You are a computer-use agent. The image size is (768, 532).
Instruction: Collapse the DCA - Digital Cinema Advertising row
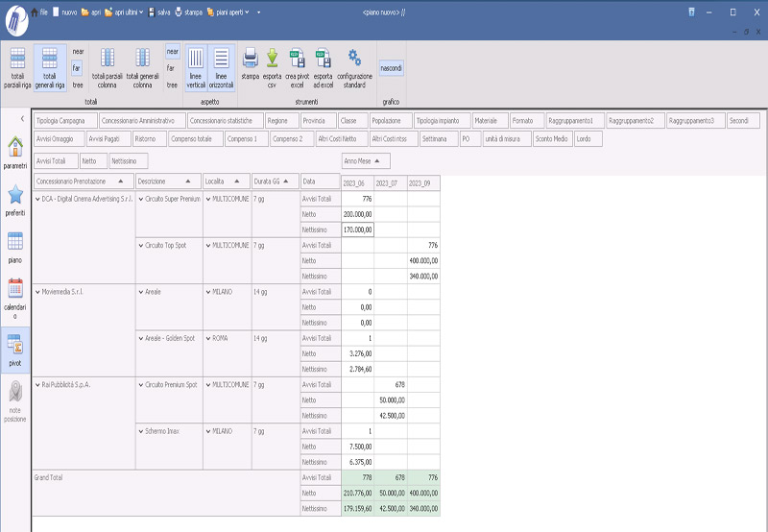36,198
